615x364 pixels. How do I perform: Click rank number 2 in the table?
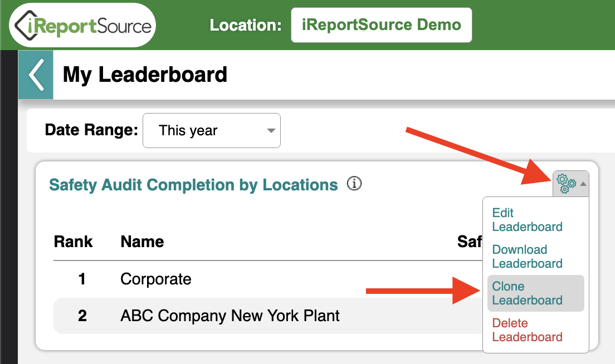[x=82, y=316]
